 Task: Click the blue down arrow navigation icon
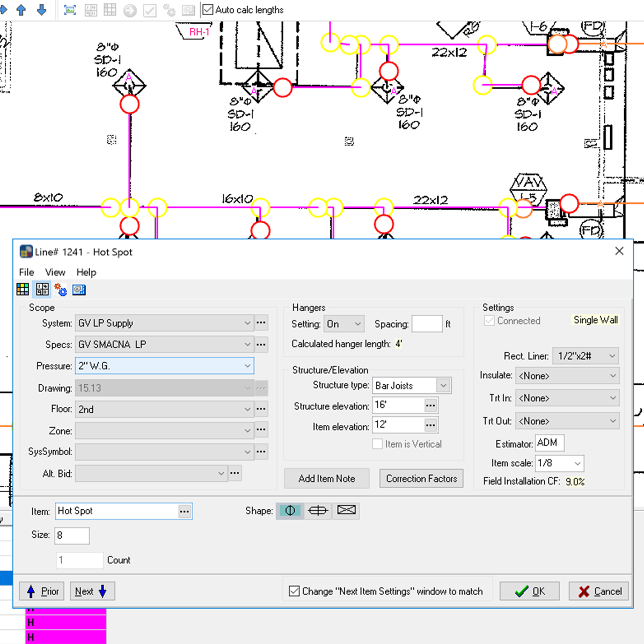(41, 9)
